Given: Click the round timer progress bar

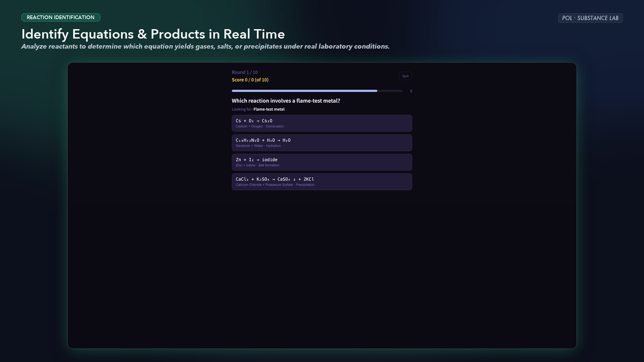Looking at the screenshot, I should (x=317, y=91).
